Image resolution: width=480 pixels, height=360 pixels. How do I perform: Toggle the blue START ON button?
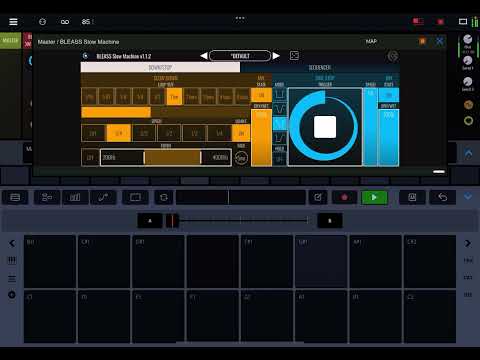[389, 95]
